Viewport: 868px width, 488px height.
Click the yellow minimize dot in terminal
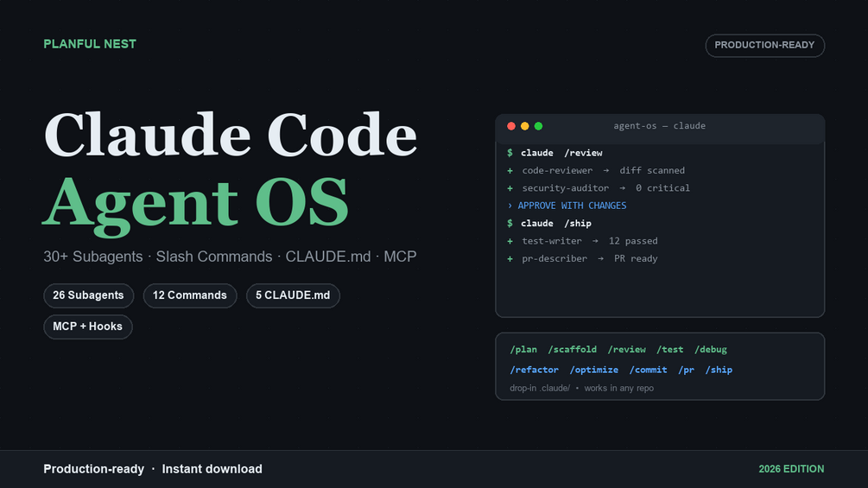pyautogui.click(x=525, y=126)
